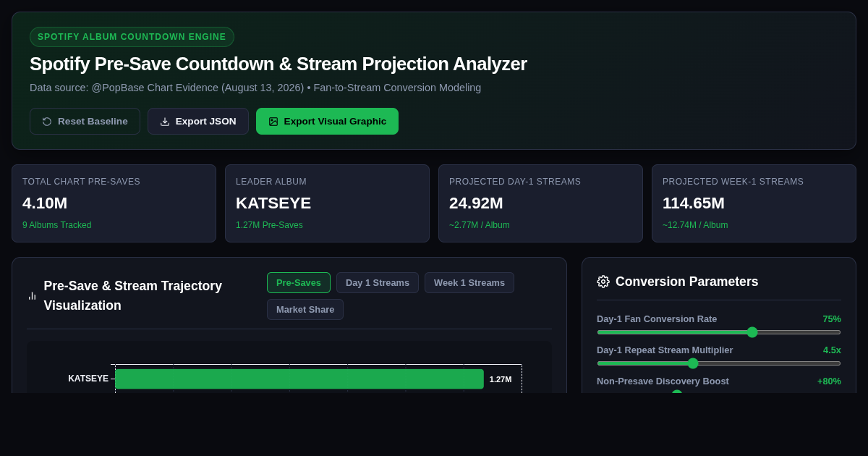Click the '~2.77M / Album' text
The height and width of the screenshot is (456, 868).
point(480,225)
